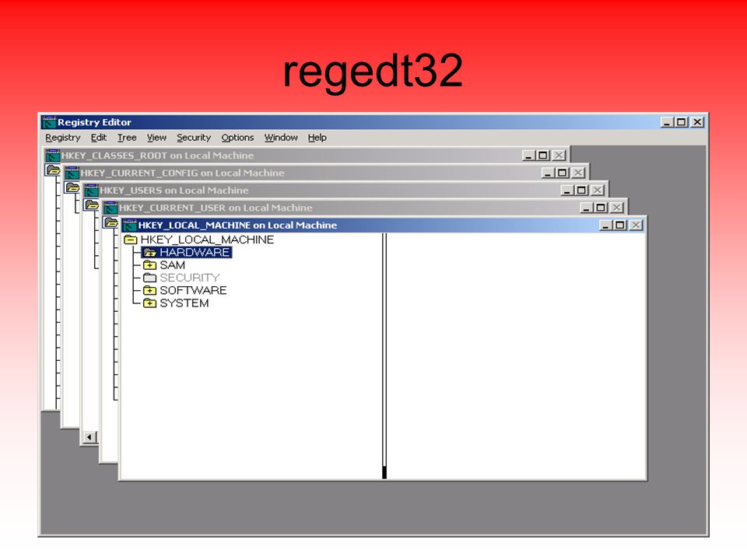Open the Help menu
The height and width of the screenshot is (560, 747).
click(317, 138)
